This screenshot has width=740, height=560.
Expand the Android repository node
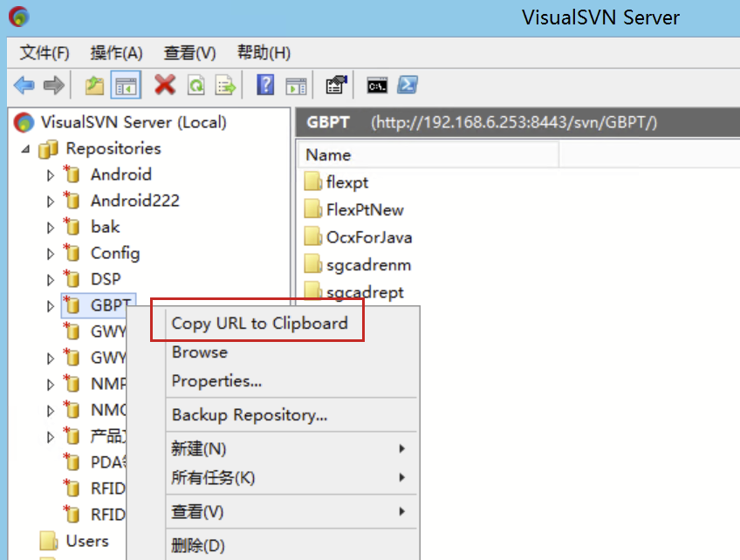point(51,174)
